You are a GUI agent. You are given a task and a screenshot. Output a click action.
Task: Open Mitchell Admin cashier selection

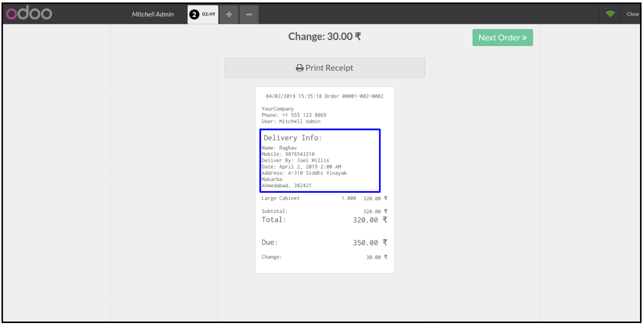tap(153, 14)
